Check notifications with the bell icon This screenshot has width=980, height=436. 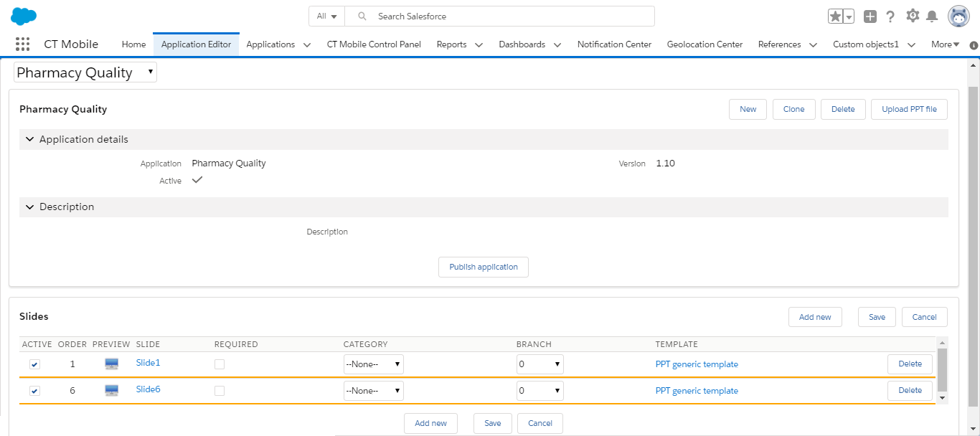933,16
